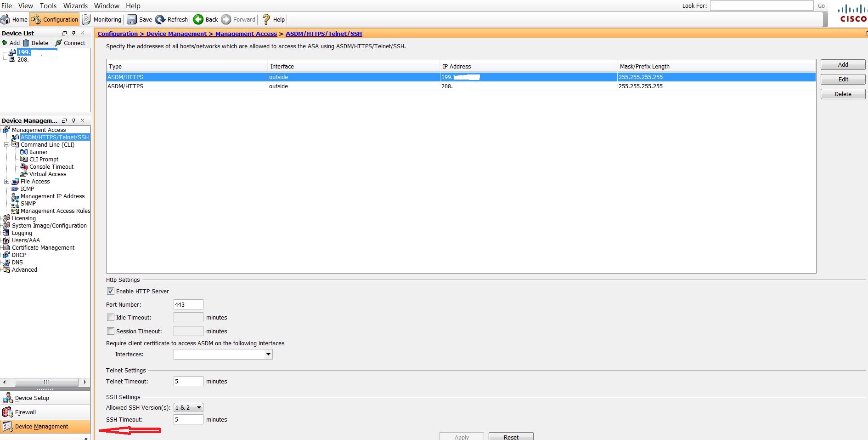
Task: Toggle the Enable HTTP Server checkbox
Action: pos(111,291)
